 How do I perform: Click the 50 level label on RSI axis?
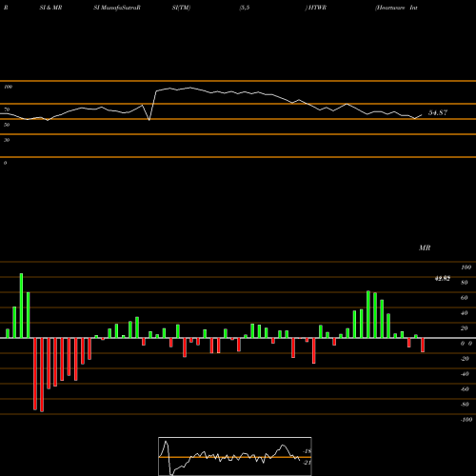pos(7,125)
